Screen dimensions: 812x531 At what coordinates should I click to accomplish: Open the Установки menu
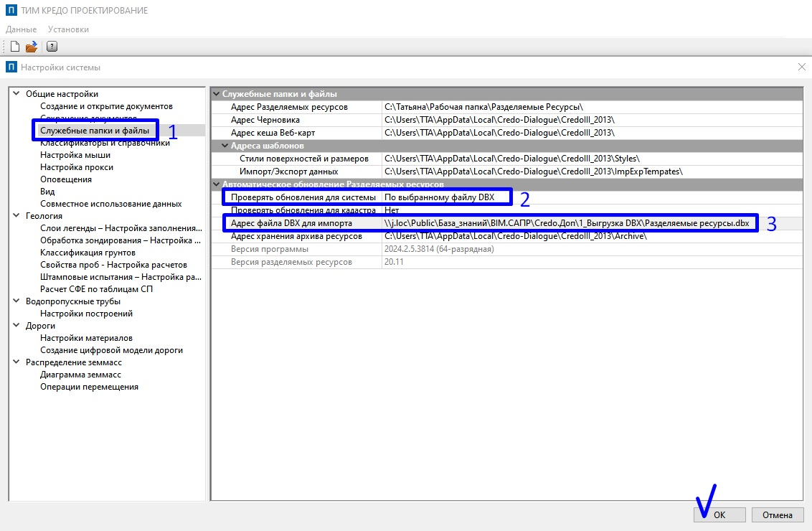point(68,29)
